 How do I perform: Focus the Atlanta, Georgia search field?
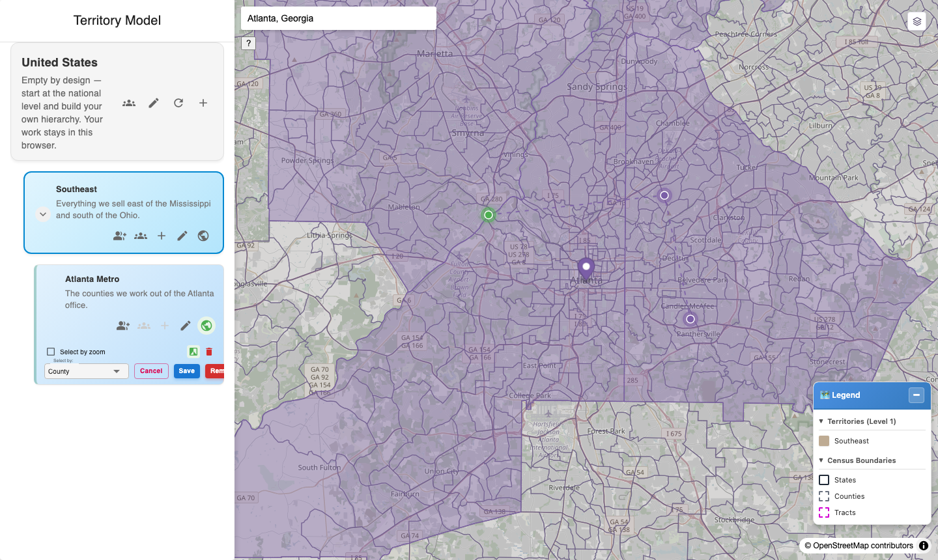(x=339, y=18)
